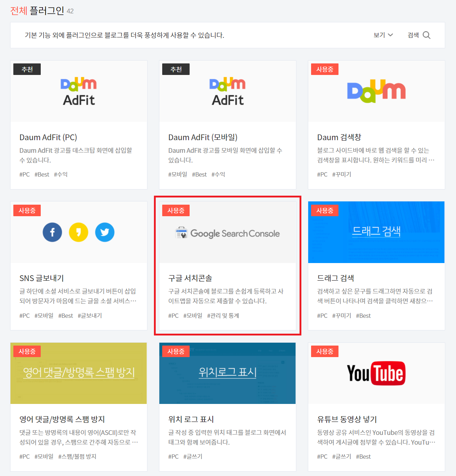Click the 사용중 badge on 유튜브 card
This screenshot has width=456, height=476.
(x=325, y=351)
